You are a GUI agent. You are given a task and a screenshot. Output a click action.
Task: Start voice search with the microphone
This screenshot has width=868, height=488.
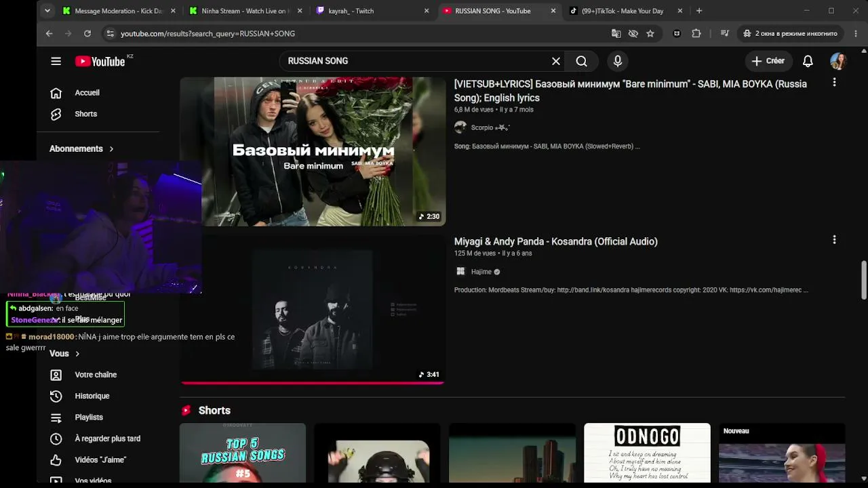pos(618,61)
